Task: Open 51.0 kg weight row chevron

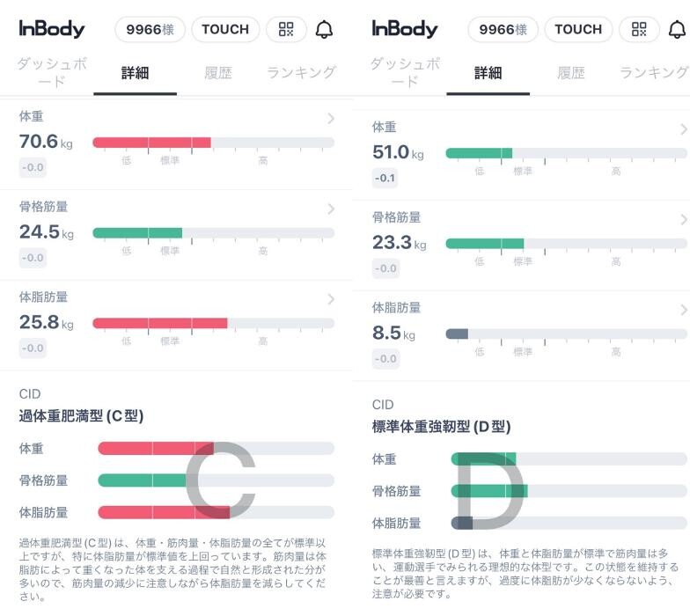Action: [684, 129]
